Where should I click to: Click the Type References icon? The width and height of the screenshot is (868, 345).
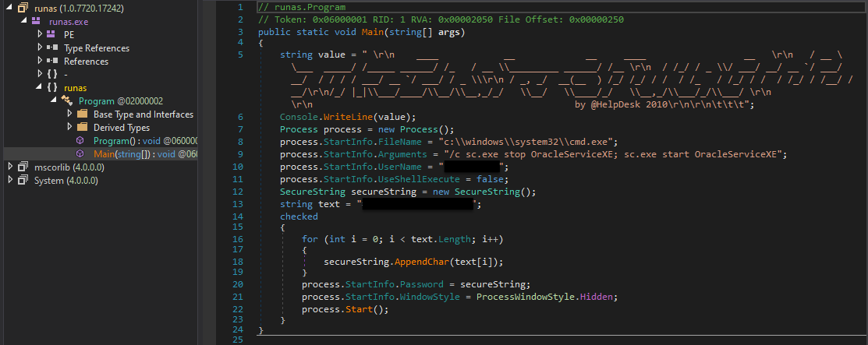click(52, 48)
